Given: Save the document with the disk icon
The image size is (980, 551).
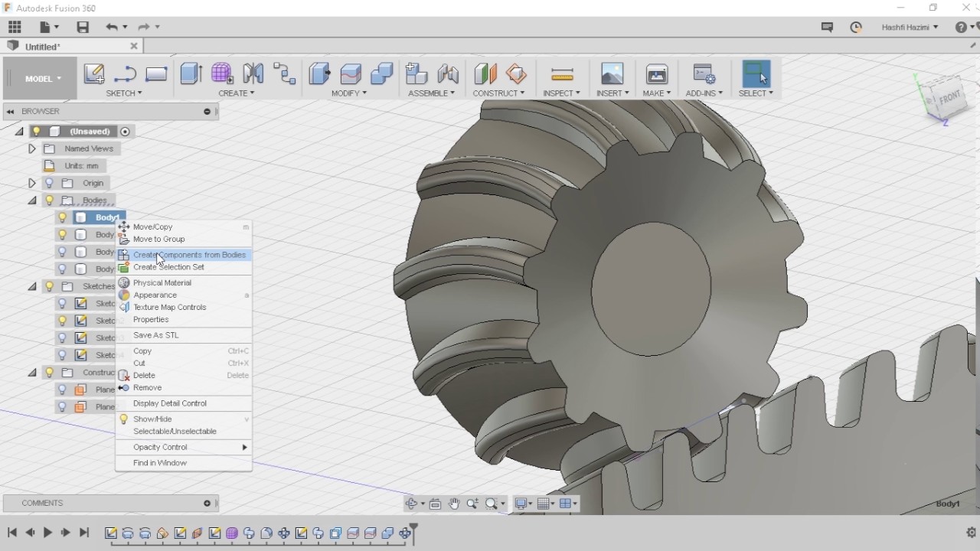Looking at the screenshot, I should [83, 27].
